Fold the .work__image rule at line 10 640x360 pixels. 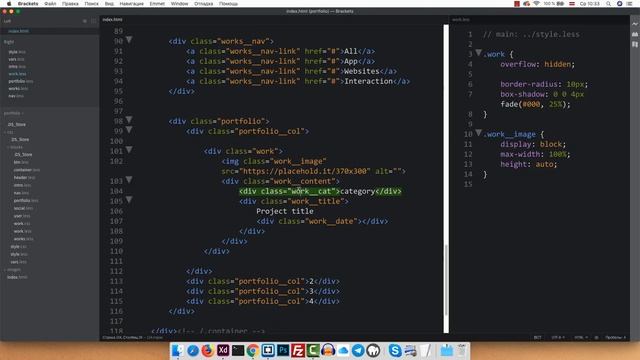point(479,133)
